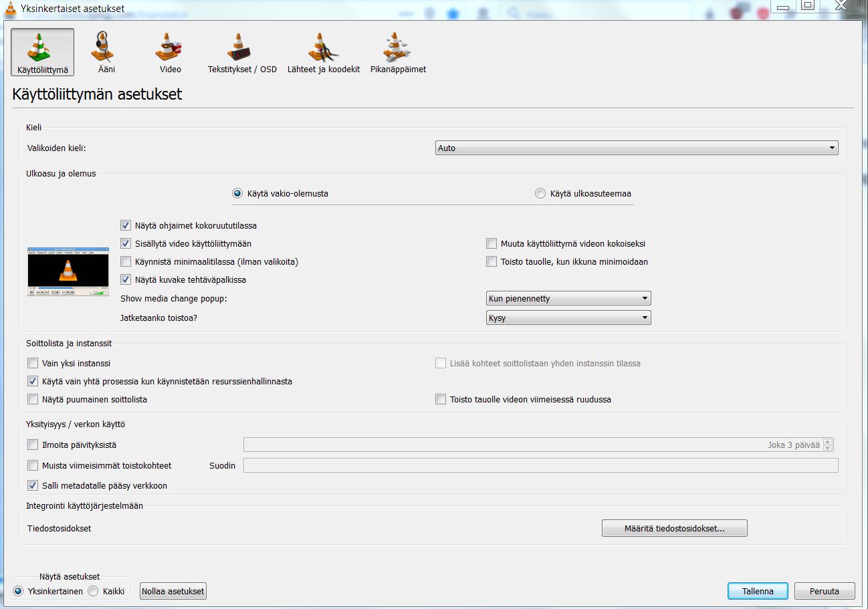Click the Jatketaanko toistoa? label
This screenshot has width=868, height=609.
pyautogui.click(x=159, y=318)
